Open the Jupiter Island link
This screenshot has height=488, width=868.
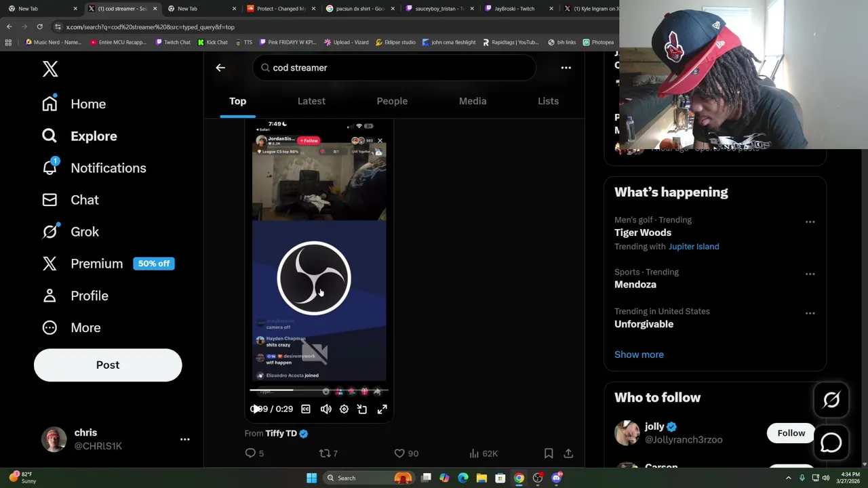pos(694,247)
